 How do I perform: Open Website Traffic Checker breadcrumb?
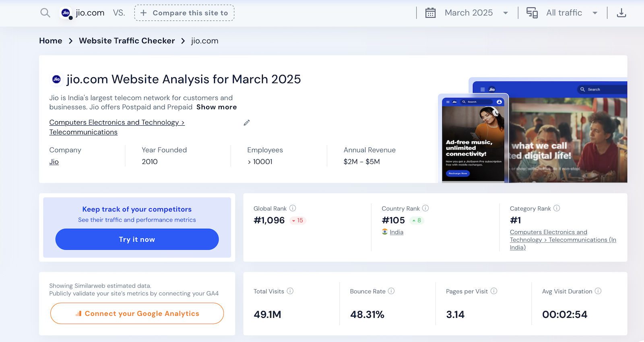(127, 41)
